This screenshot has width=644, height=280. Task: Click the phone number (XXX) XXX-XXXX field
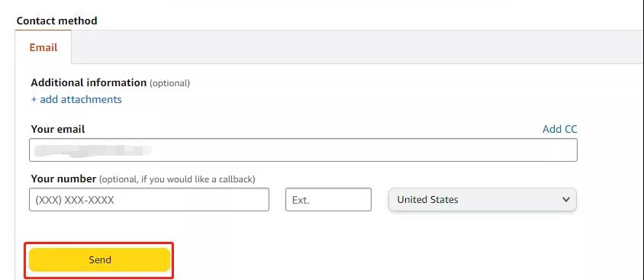149,200
